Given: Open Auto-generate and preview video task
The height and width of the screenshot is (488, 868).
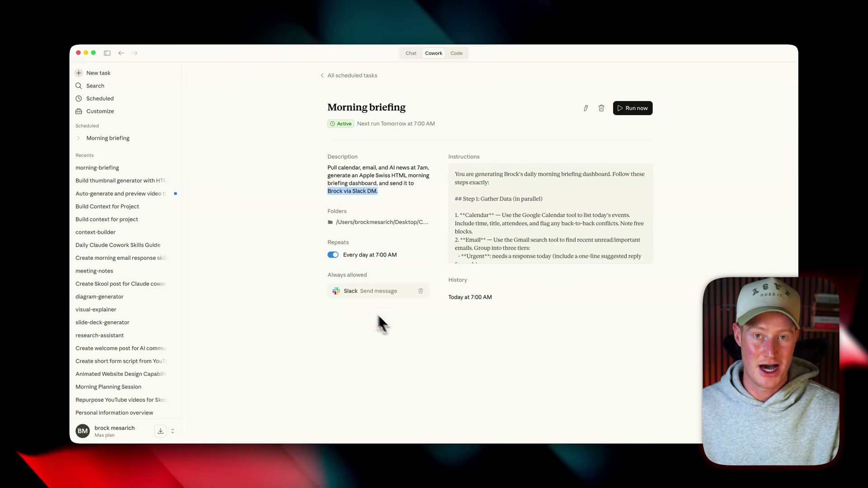Looking at the screenshot, I should (120, 194).
